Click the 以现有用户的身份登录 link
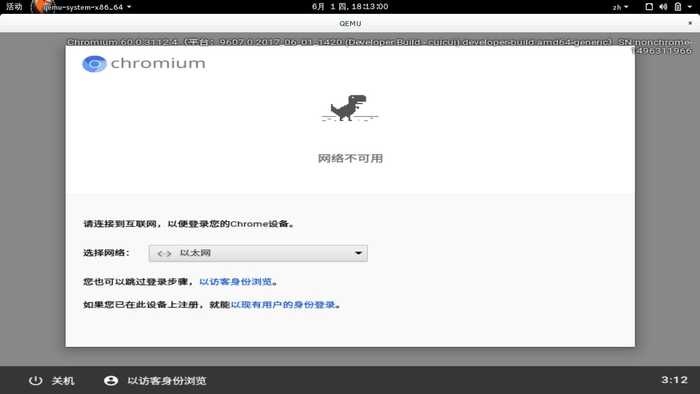Viewport: 700px width, 394px height. point(283,305)
